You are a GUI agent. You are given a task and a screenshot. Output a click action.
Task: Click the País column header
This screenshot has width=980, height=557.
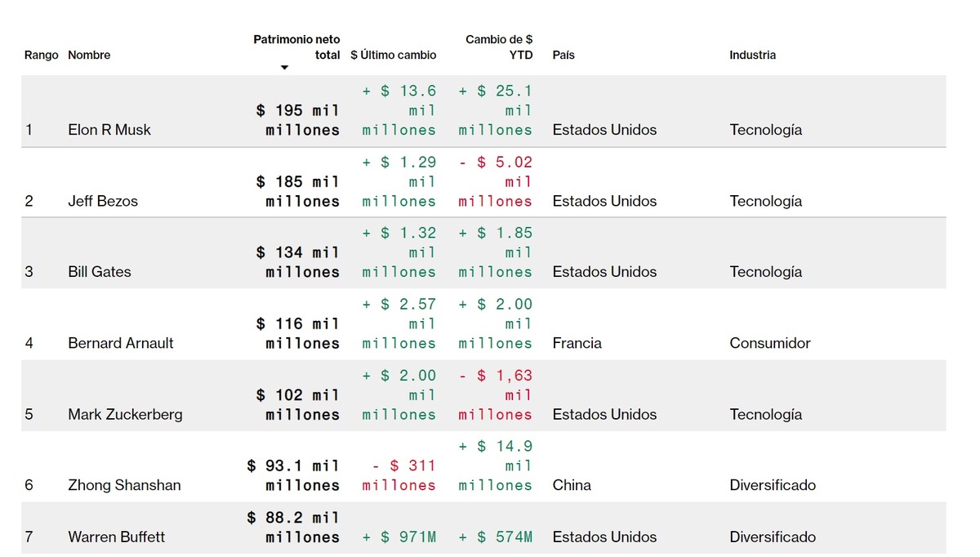point(563,56)
